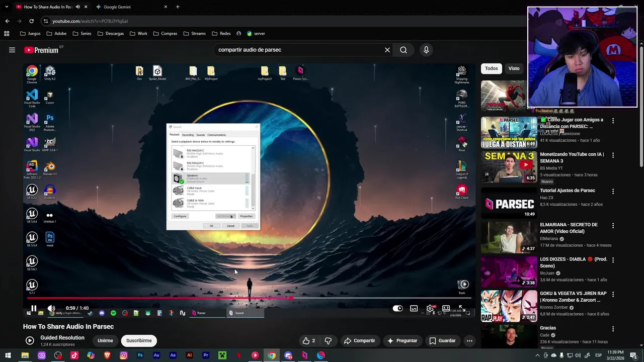Click the video progress scrubber handle
The height and width of the screenshot is (362, 644).
(291, 298)
